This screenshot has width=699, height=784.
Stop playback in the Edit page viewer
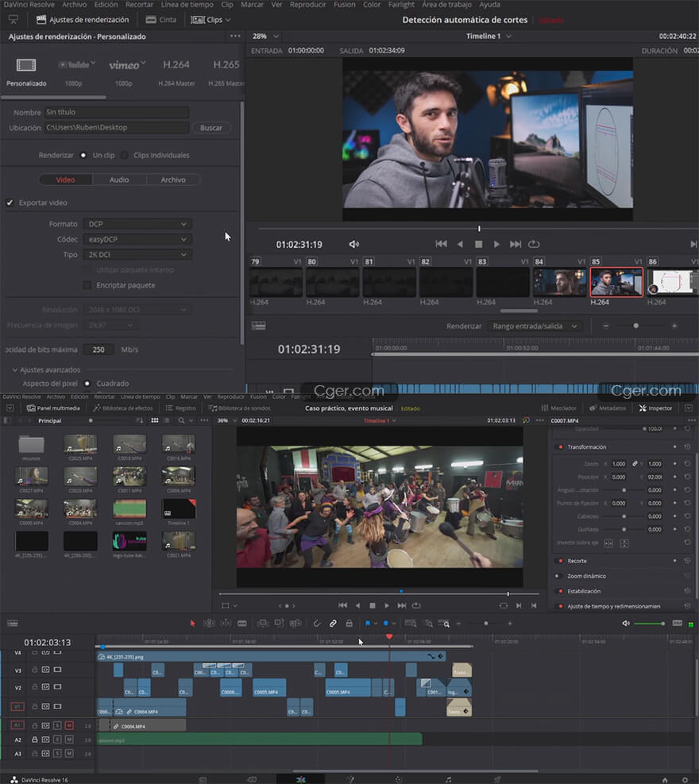(x=373, y=605)
